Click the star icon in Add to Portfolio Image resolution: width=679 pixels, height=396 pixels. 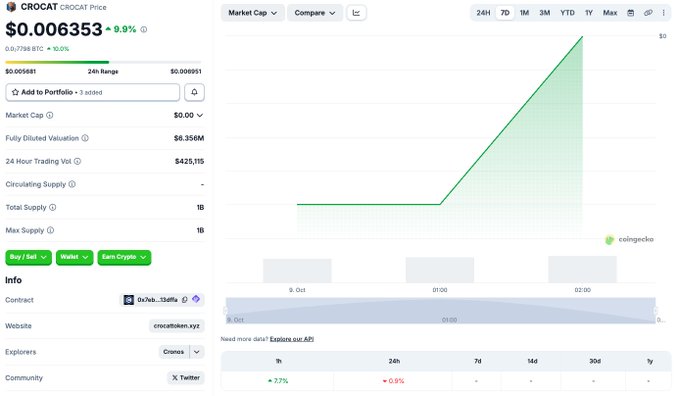16,92
